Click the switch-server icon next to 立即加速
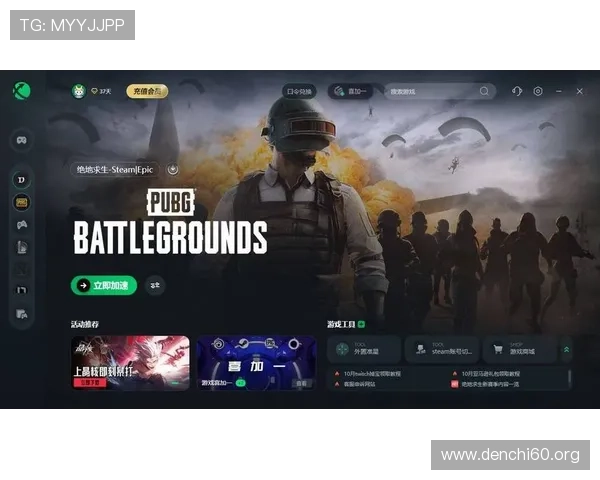 click(155, 285)
